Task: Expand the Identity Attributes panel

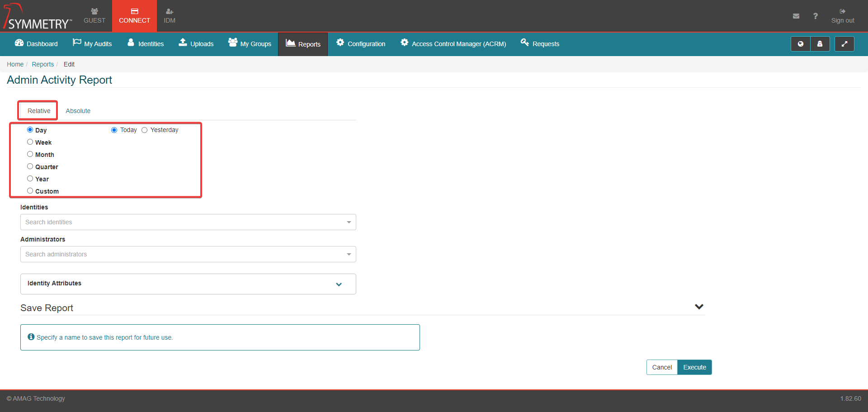Action: tap(188, 284)
